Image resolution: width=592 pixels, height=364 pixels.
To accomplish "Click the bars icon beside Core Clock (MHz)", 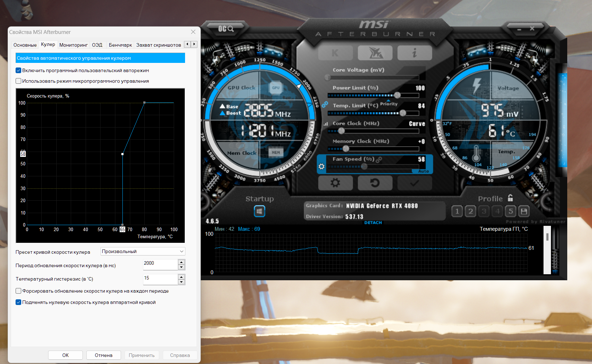I will 326,124.
